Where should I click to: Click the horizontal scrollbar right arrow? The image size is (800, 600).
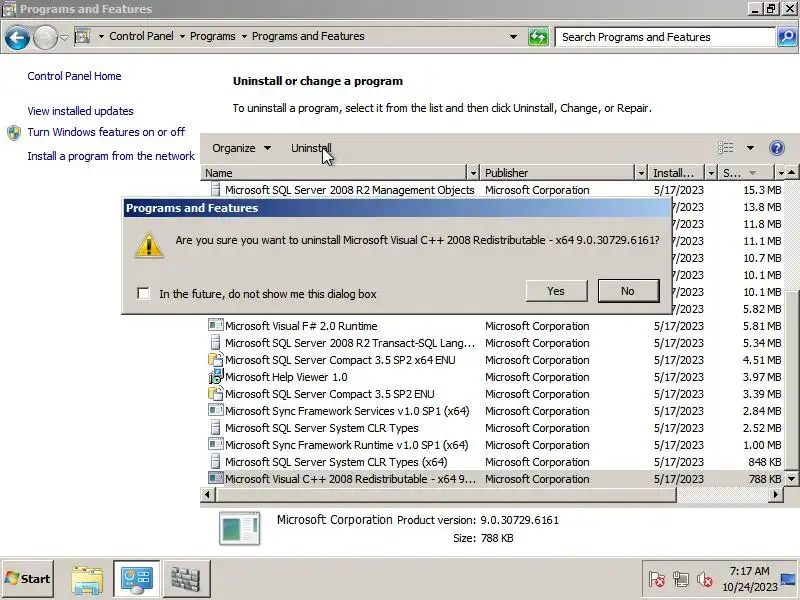(x=776, y=494)
